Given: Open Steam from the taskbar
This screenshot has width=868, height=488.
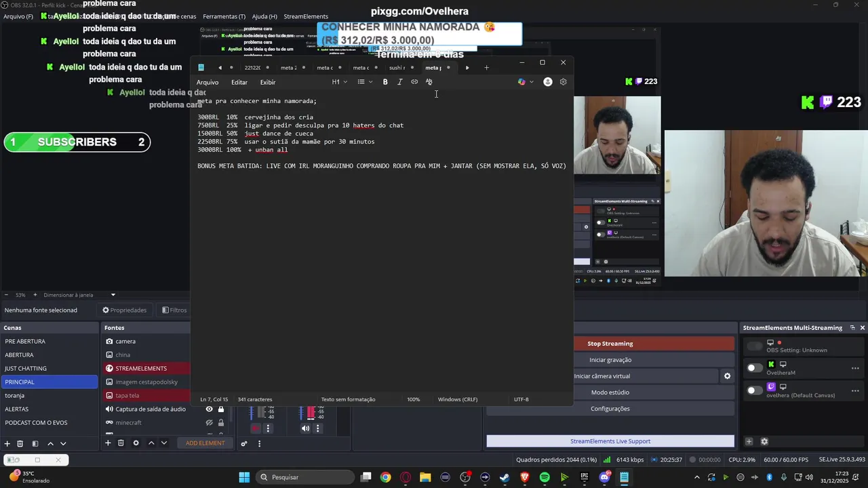Looking at the screenshot, I should [x=505, y=477].
